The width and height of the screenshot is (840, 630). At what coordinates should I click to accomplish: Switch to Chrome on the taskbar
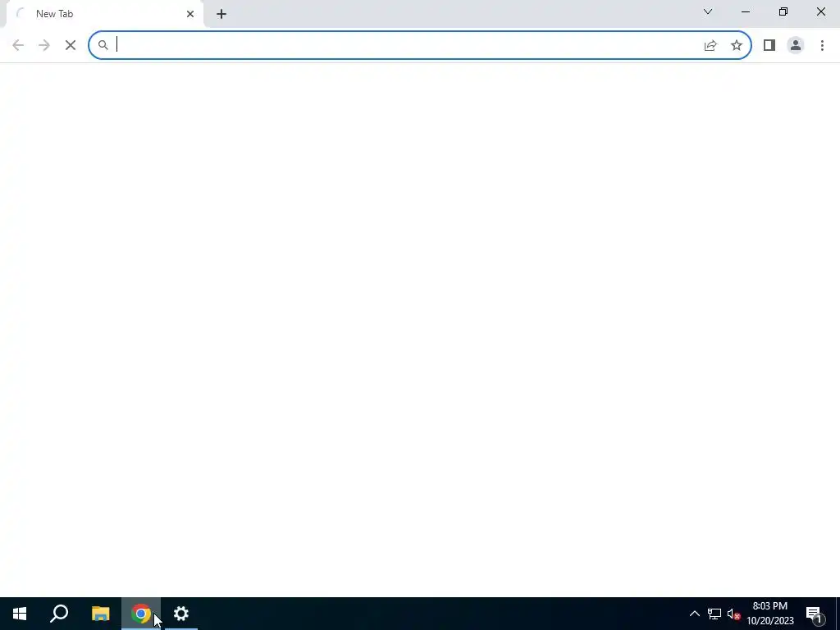tap(141, 614)
